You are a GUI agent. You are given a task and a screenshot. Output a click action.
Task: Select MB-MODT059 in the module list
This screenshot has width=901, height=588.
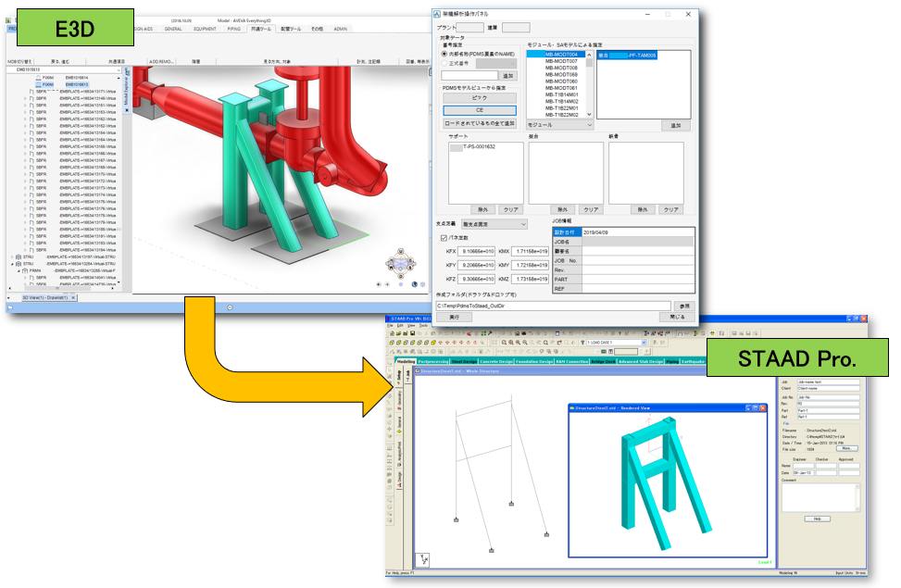561,75
